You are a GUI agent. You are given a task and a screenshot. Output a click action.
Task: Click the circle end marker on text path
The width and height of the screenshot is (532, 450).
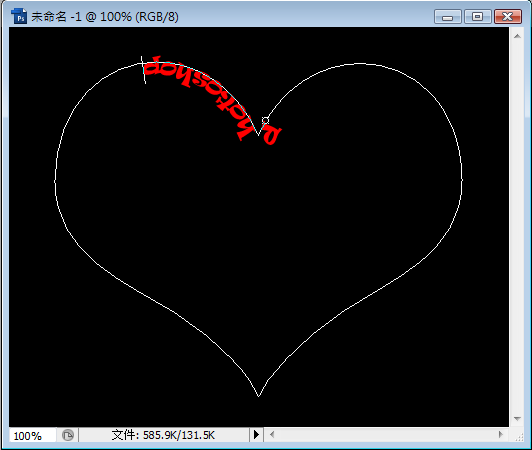[x=265, y=120]
